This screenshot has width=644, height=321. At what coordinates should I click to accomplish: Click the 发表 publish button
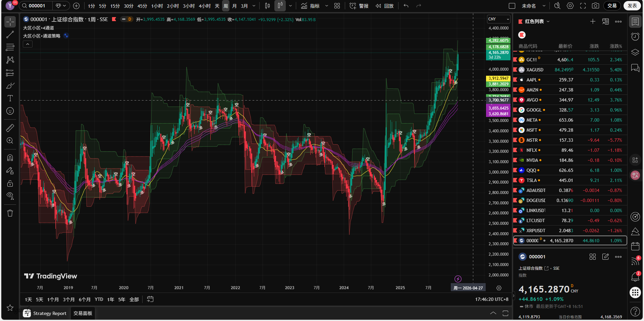pyautogui.click(x=632, y=6)
